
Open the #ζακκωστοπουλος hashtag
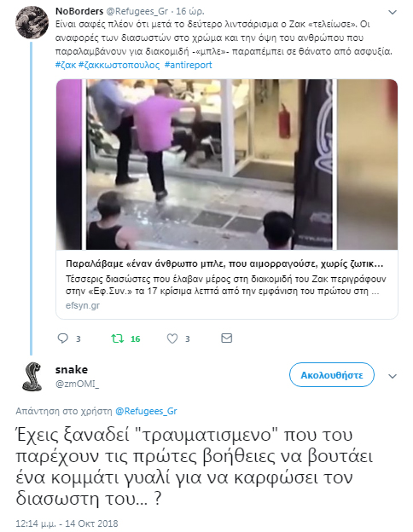click(x=119, y=65)
